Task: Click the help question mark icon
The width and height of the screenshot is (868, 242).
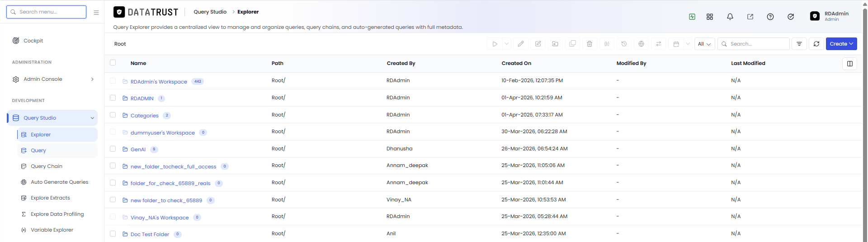Action: [770, 17]
